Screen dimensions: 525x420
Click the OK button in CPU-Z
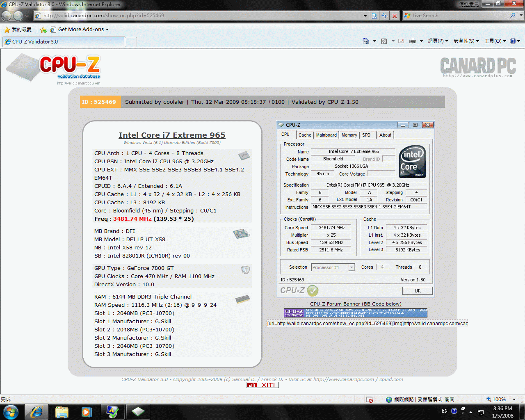tap(418, 291)
